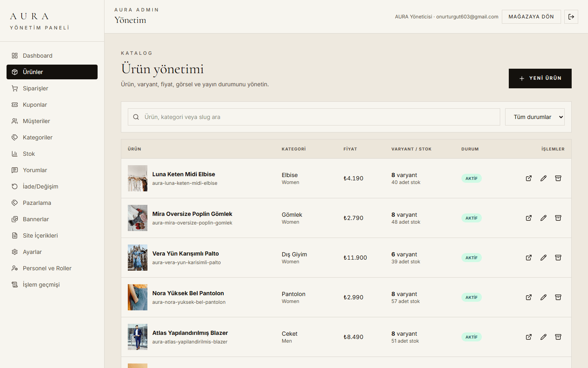588x368 pixels.
Task: Open the Siparişler section
Action: (52, 88)
